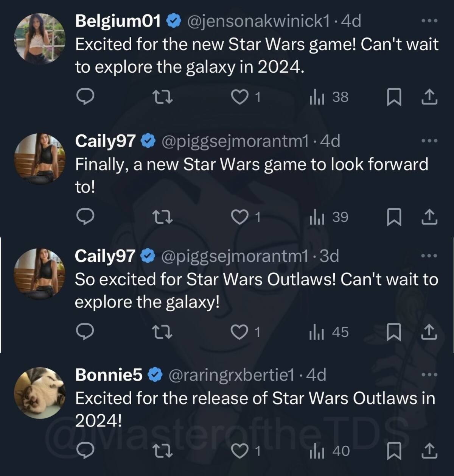Viewport: 454px width, 476px height.
Task: Open Belgium01's profile avatar
Action: [x=40, y=39]
